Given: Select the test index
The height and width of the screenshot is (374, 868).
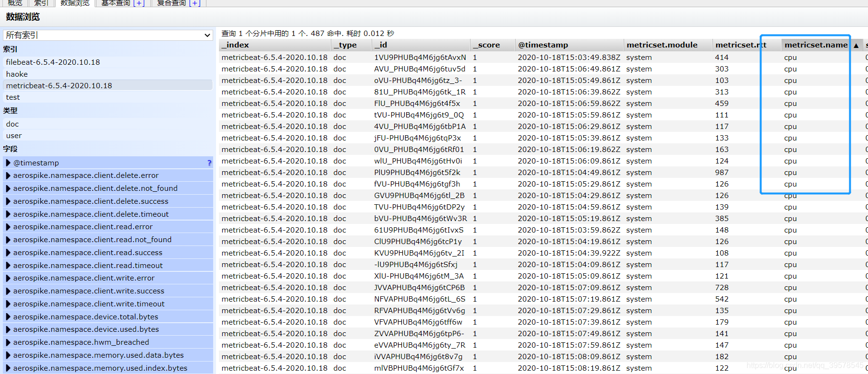Looking at the screenshot, I should click(108, 97).
